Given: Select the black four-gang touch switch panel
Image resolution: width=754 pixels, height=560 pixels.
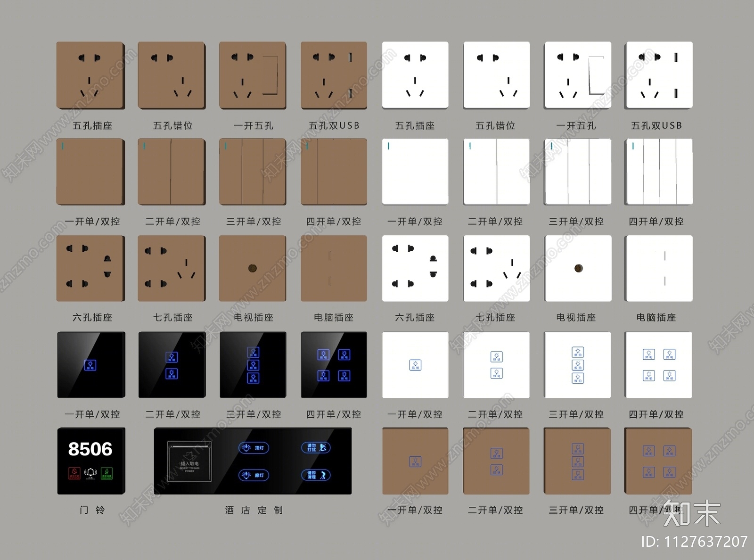Looking at the screenshot, I should click(334, 365).
